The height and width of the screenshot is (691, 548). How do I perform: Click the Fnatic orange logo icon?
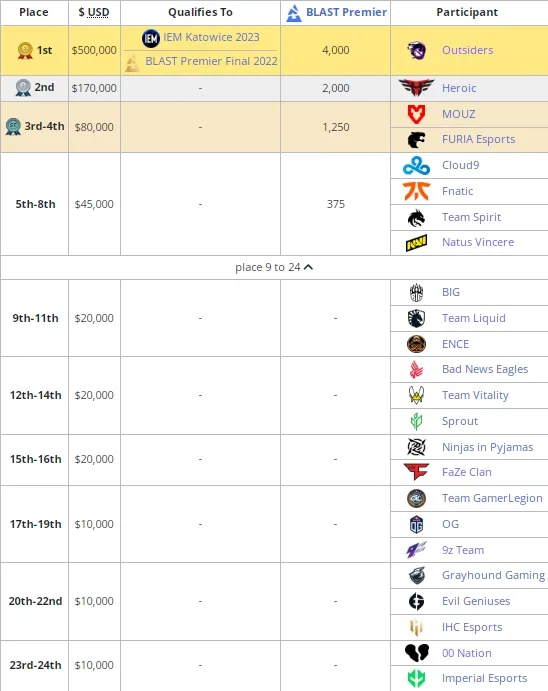click(x=416, y=191)
